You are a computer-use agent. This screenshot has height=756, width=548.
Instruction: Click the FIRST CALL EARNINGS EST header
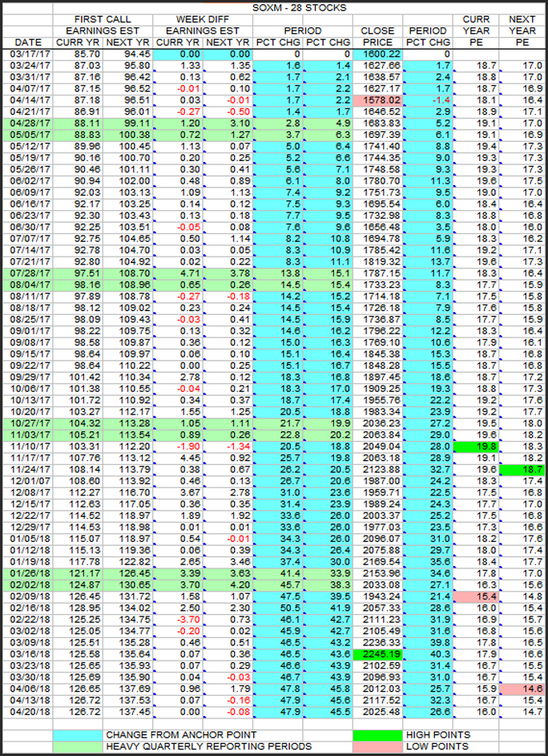[x=103, y=24]
